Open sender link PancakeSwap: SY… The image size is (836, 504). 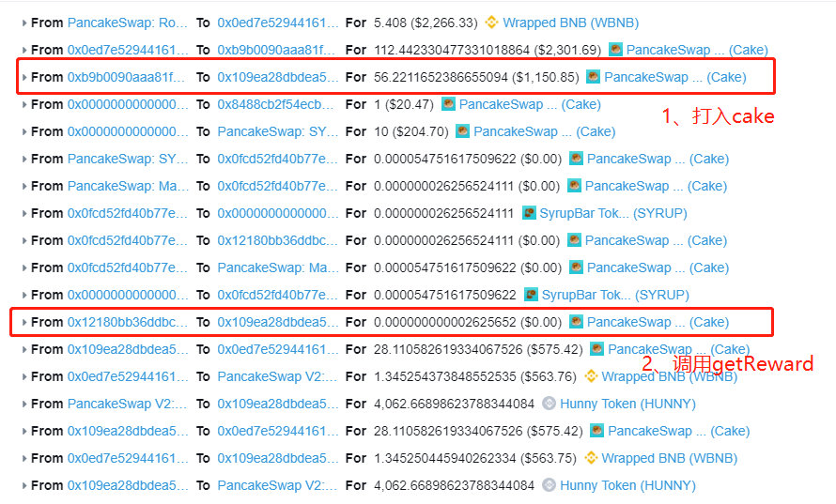128,159
